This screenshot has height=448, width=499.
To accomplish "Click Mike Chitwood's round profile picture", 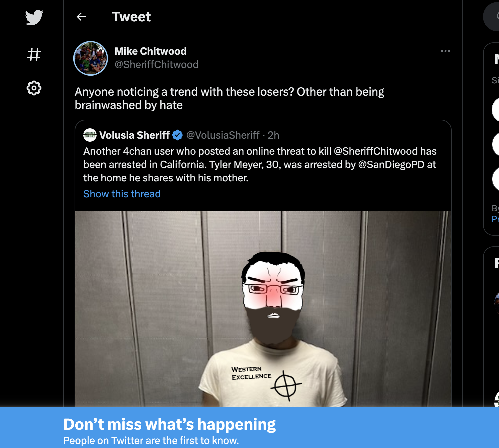I will (91, 58).
